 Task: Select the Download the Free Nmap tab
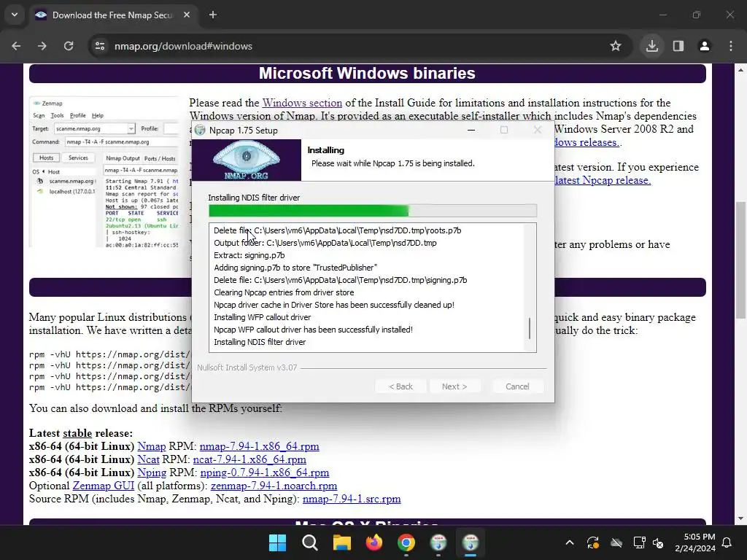point(113,15)
